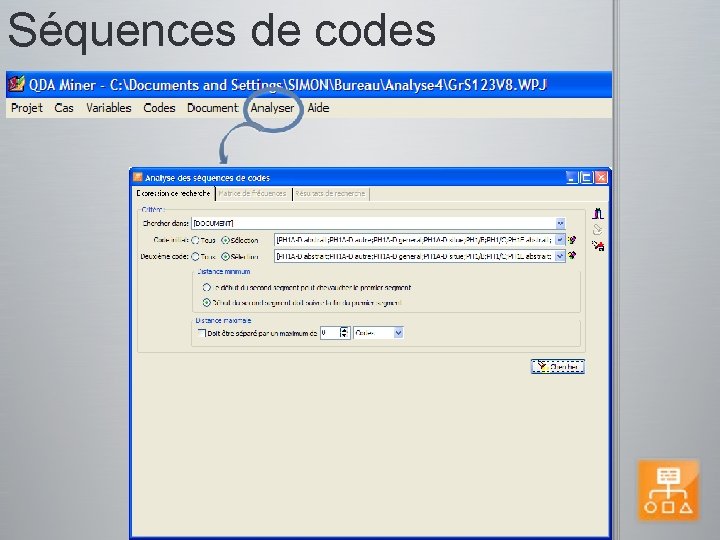Open the Projet menu

click(27, 108)
